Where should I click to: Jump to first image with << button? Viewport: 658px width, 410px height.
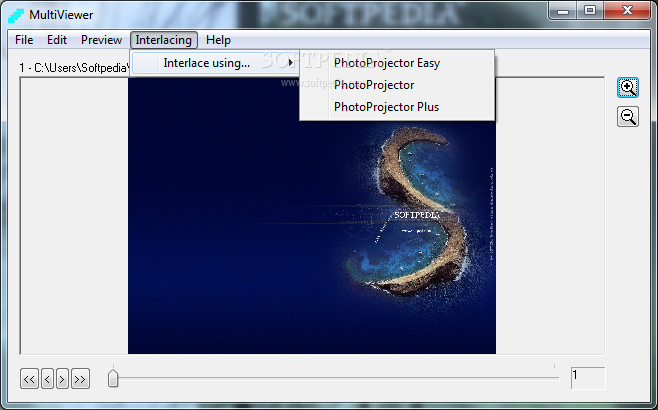pyautogui.click(x=29, y=379)
